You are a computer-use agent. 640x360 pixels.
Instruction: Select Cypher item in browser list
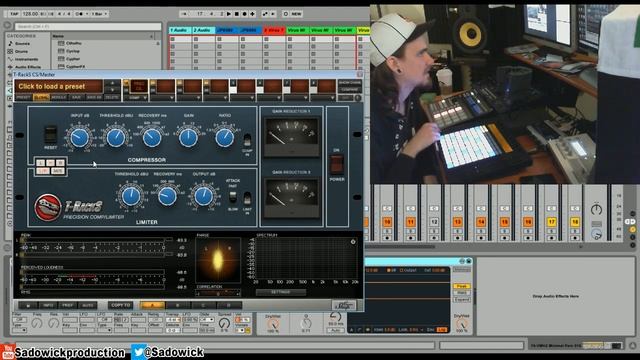[x=73, y=59]
